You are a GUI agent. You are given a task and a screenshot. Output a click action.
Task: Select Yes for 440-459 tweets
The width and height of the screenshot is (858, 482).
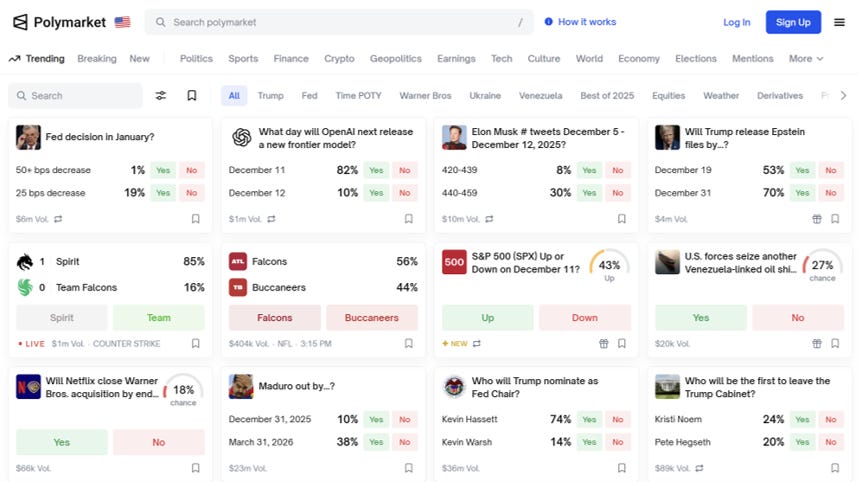(589, 193)
